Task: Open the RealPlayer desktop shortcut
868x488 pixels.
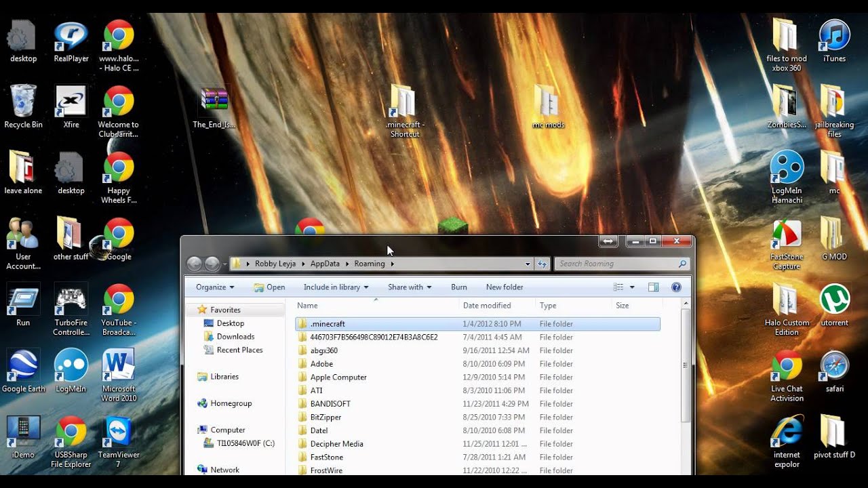Action: (x=71, y=42)
